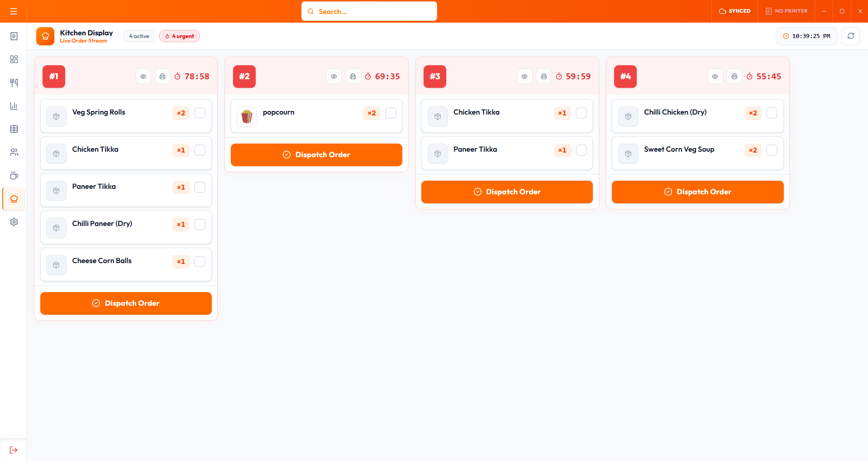The height and width of the screenshot is (461, 868).
Task: Open the coffee cup icon in sidebar
Action: point(14,176)
